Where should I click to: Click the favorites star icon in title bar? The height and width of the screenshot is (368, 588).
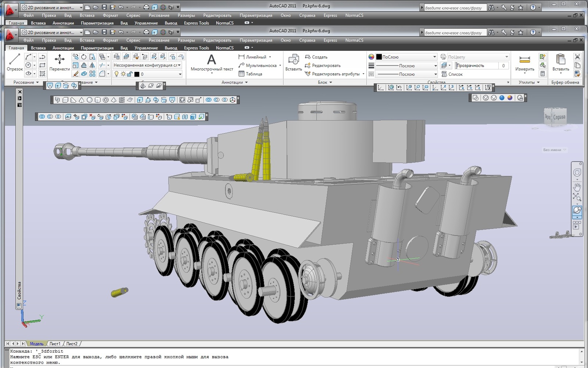pos(520,32)
